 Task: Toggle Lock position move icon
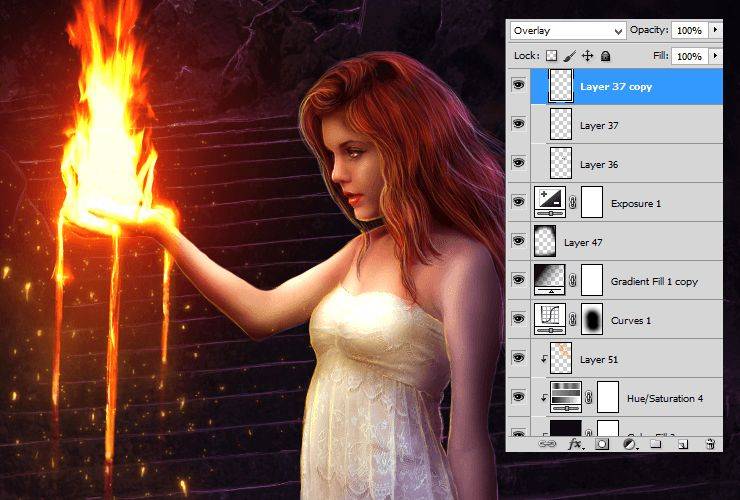coord(587,56)
